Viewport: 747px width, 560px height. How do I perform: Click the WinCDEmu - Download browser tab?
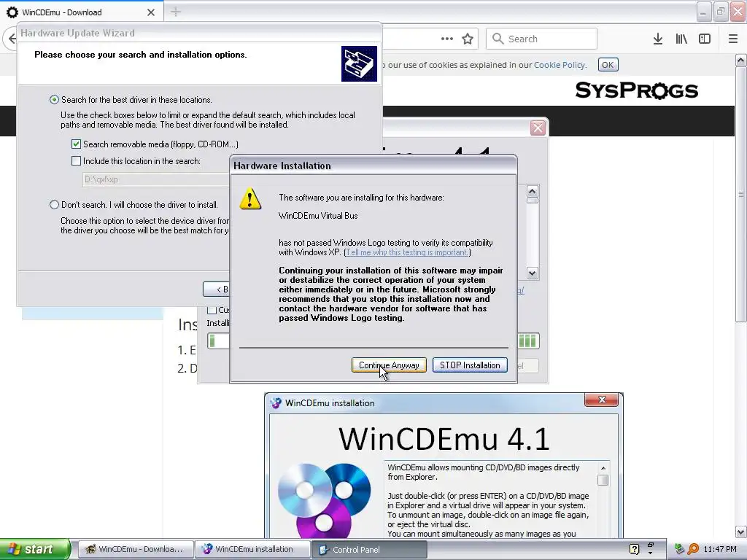tap(82, 12)
